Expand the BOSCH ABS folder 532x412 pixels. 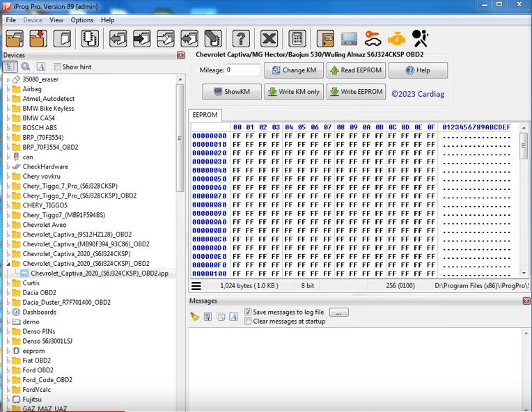8,128
